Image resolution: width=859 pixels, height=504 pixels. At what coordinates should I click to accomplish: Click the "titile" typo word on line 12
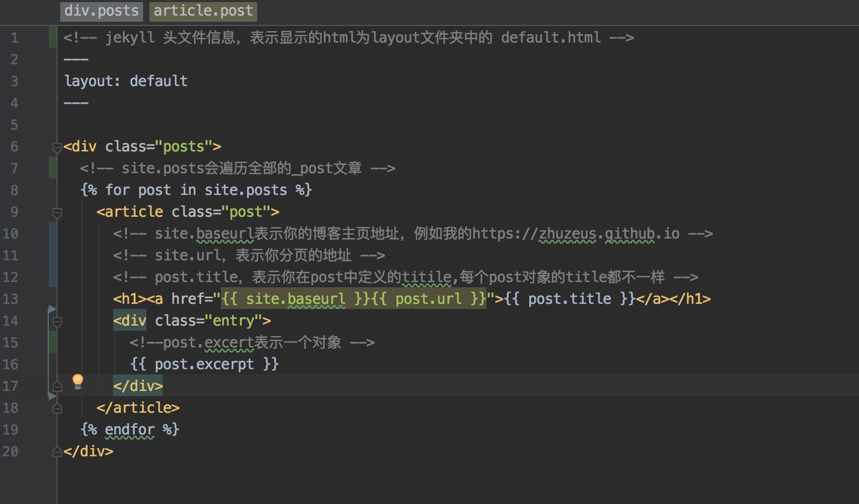coord(426,277)
